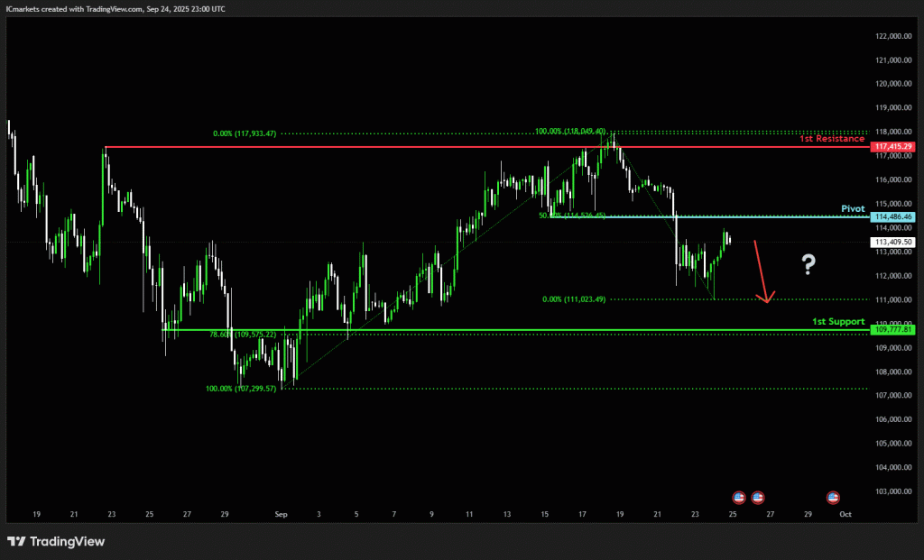
Task: Select the white question mark annotation
Action: click(x=808, y=264)
